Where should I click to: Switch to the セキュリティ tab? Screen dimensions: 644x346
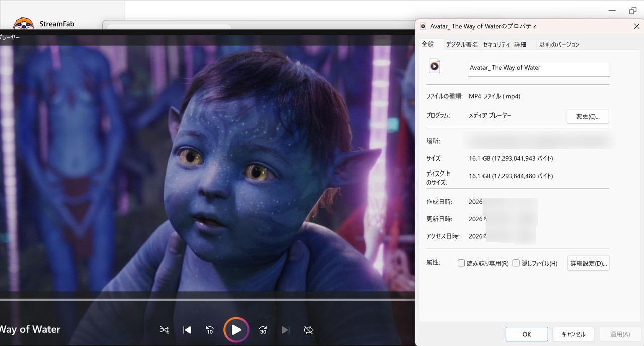[x=496, y=44]
